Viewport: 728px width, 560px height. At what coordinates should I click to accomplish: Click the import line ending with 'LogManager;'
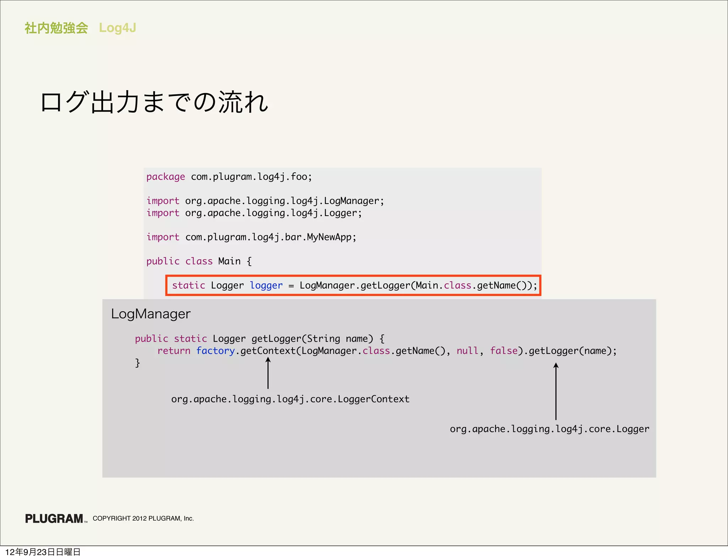coord(265,201)
